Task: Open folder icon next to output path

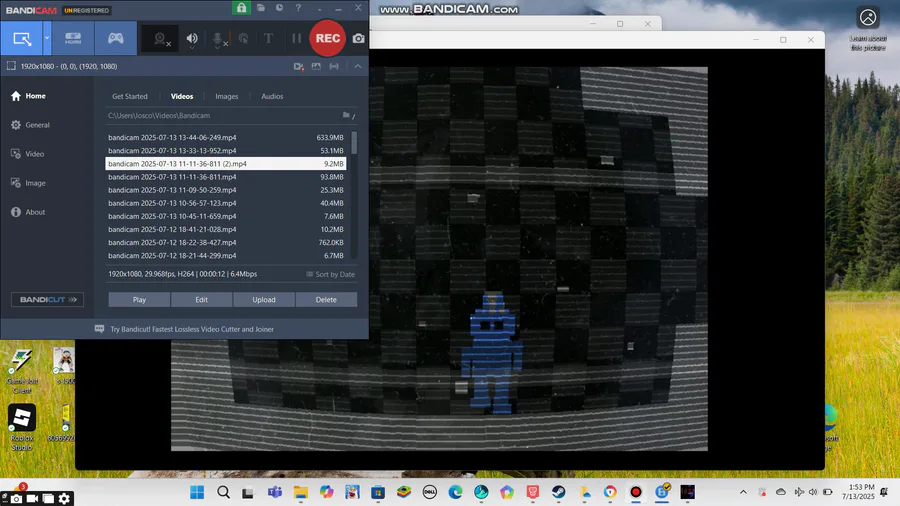Action: (x=346, y=115)
